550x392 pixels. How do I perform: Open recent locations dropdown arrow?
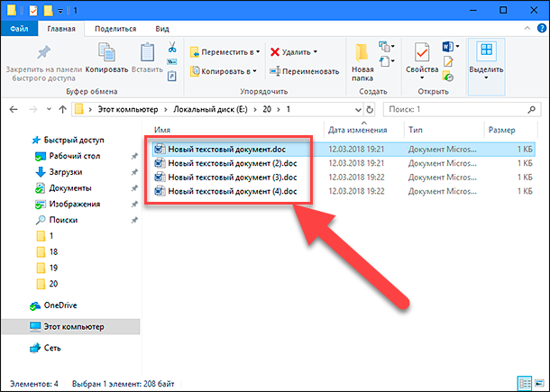pyautogui.click(x=49, y=110)
